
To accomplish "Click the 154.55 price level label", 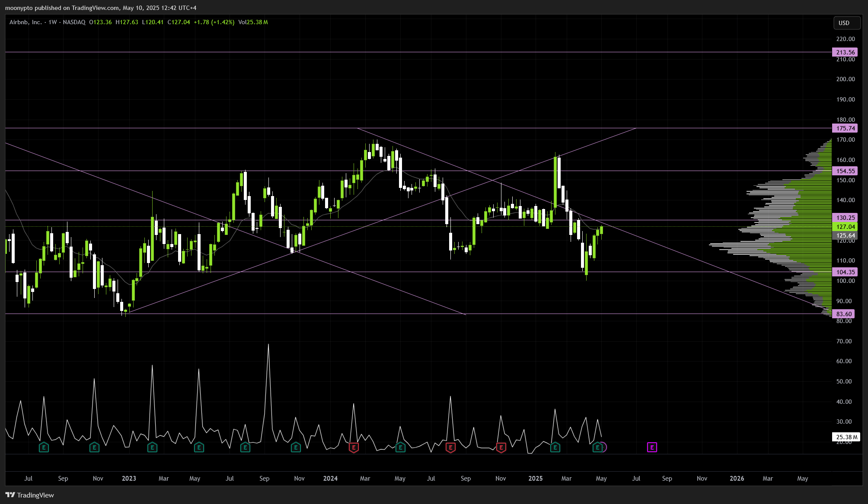I will [x=845, y=171].
